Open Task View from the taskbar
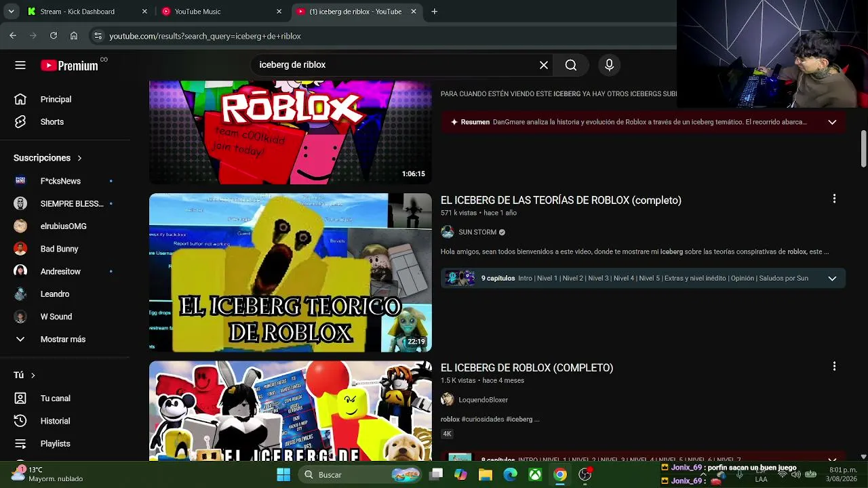This screenshot has height=488, width=868. coord(436,474)
